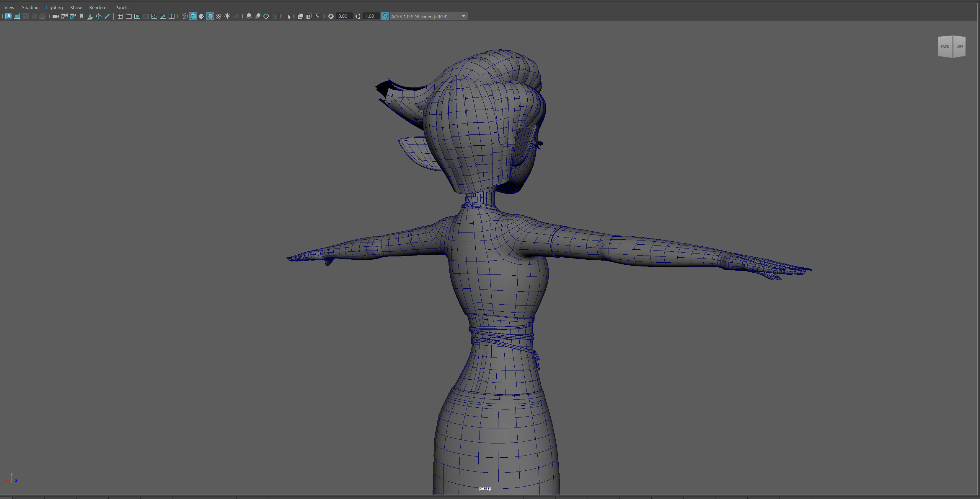
Task: Toggle the Textured checker sphere icon
Action: point(219,16)
